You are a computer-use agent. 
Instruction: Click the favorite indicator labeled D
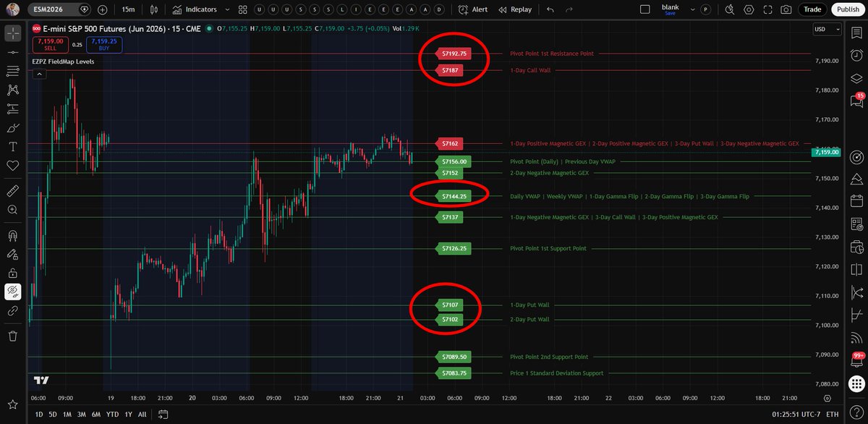point(438,9)
